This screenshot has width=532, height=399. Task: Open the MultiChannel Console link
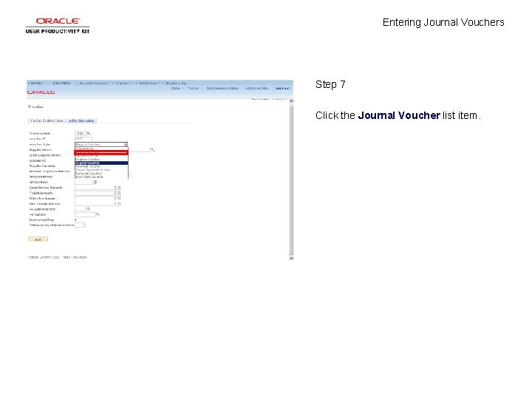coord(222,88)
